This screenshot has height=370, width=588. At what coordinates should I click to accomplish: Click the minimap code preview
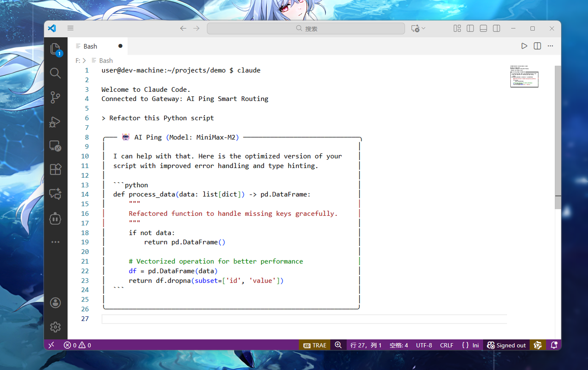tap(524, 77)
